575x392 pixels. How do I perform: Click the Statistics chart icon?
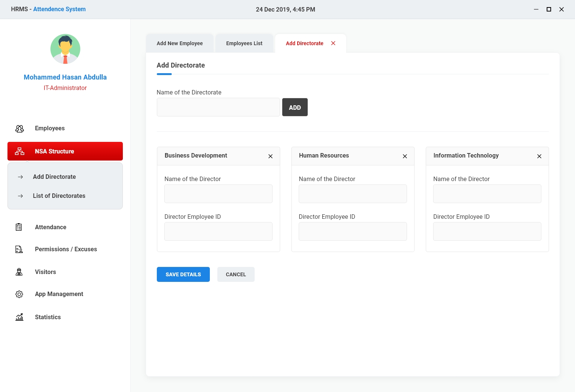pyautogui.click(x=19, y=317)
